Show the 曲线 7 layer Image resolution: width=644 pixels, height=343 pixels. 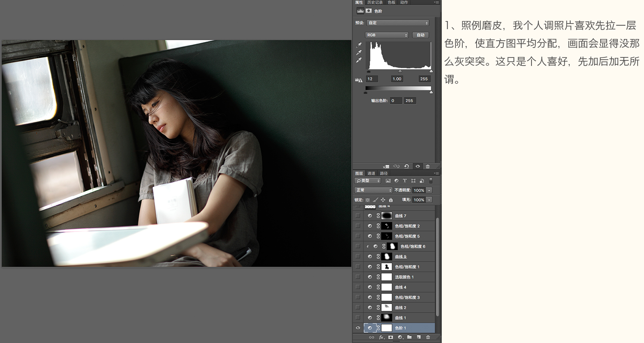click(x=358, y=216)
